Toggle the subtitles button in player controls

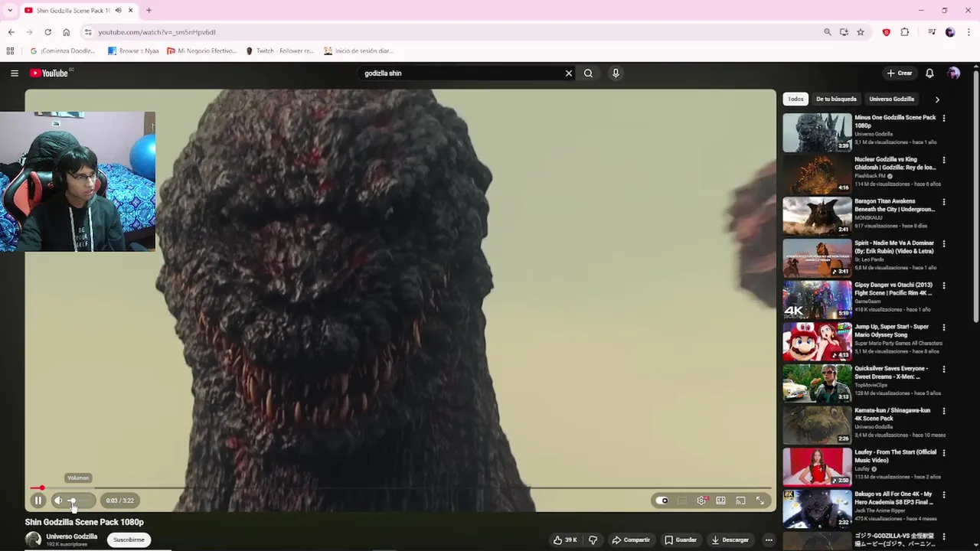point(682,500)
